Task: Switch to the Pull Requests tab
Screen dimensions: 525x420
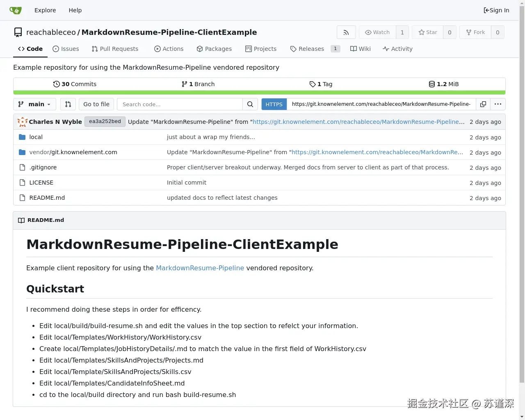Action: coord(115,49)
